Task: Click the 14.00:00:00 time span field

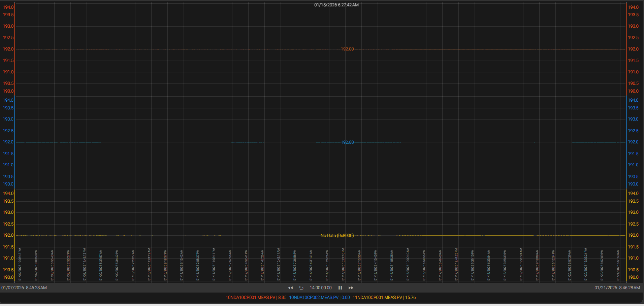Action: tap(321, 288)
